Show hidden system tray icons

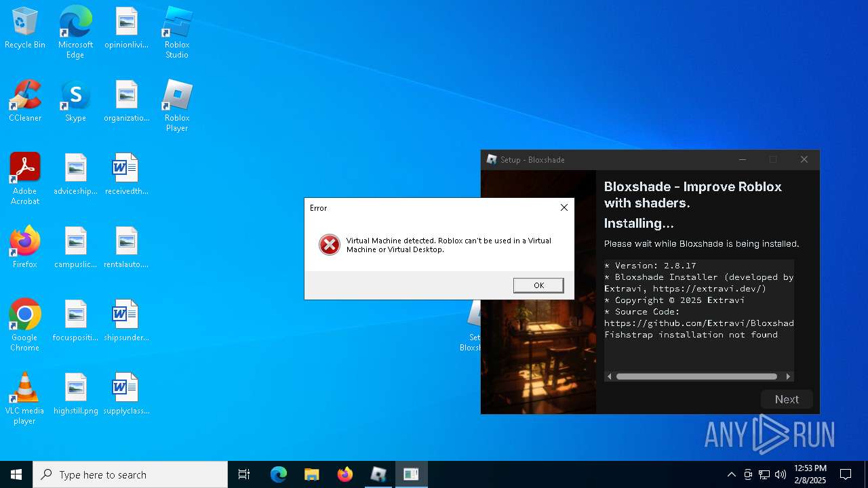(731, 474)
